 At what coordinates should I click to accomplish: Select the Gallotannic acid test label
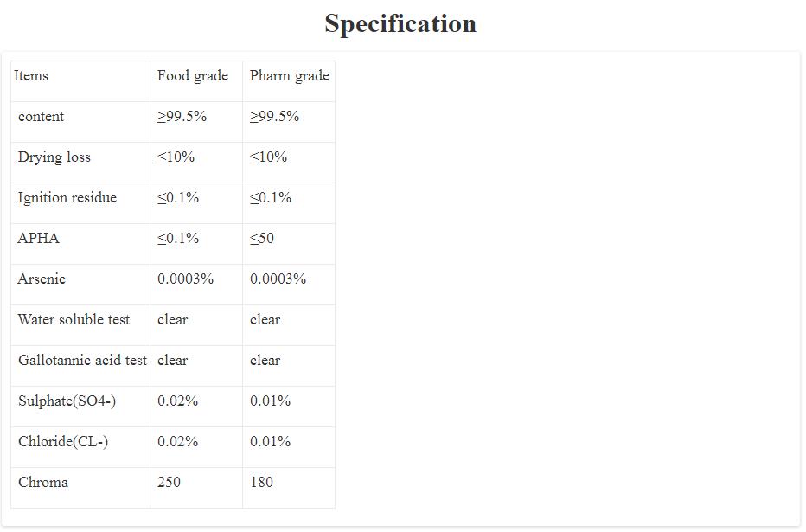click(x=83, y=361)
